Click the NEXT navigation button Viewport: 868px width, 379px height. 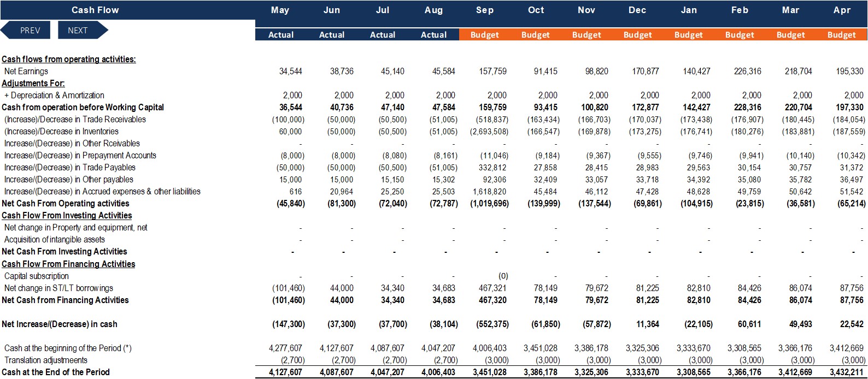[x=83, y=30]
